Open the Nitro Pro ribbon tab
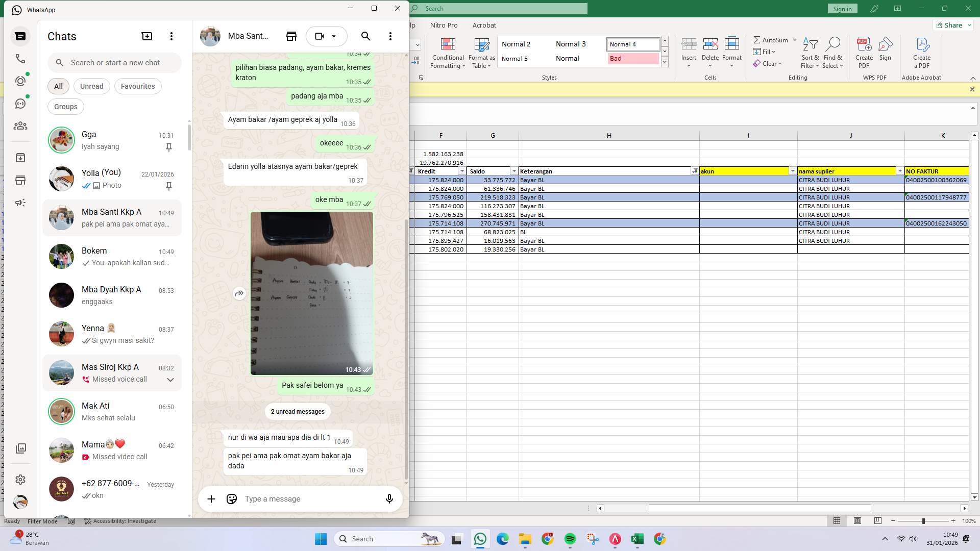This screenshot has width=980, height=551. click(444, 25)
